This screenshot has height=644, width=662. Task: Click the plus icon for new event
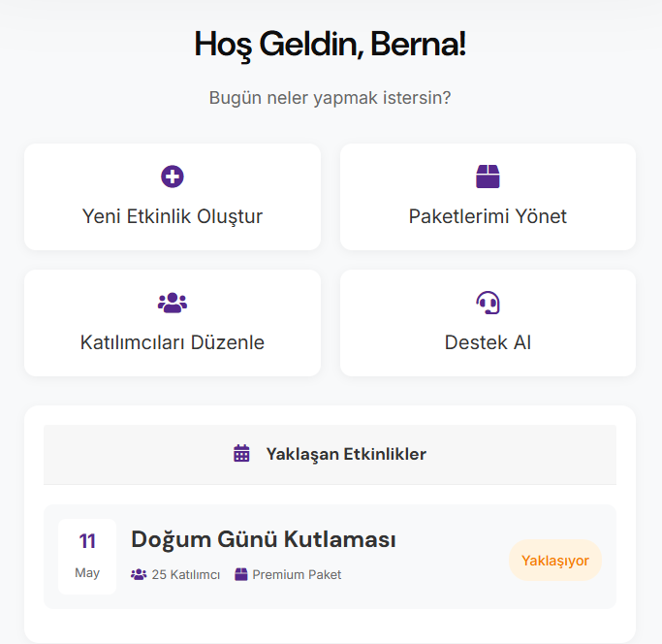tap(173, 177)
